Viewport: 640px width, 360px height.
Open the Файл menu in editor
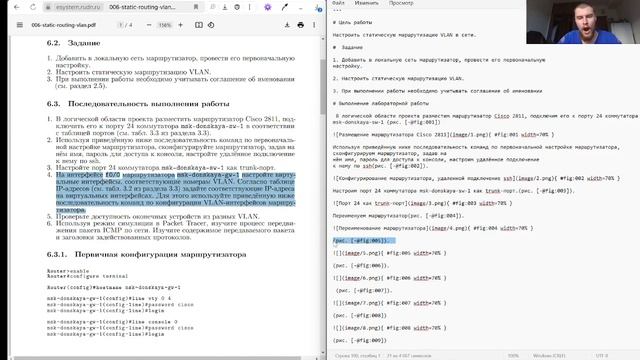click(338, 3)
